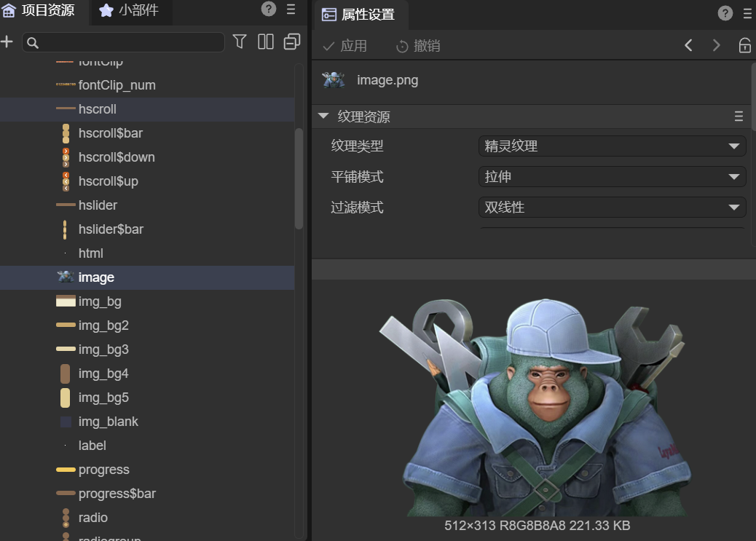
Task: Select the progress$bar resource item
Action: pyautogui.click(x=117, y=494)
